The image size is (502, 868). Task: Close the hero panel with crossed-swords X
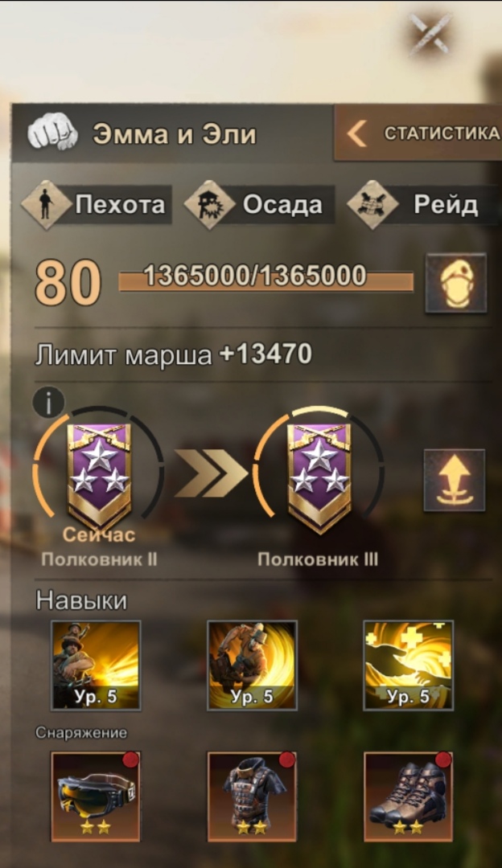(430, 34)
